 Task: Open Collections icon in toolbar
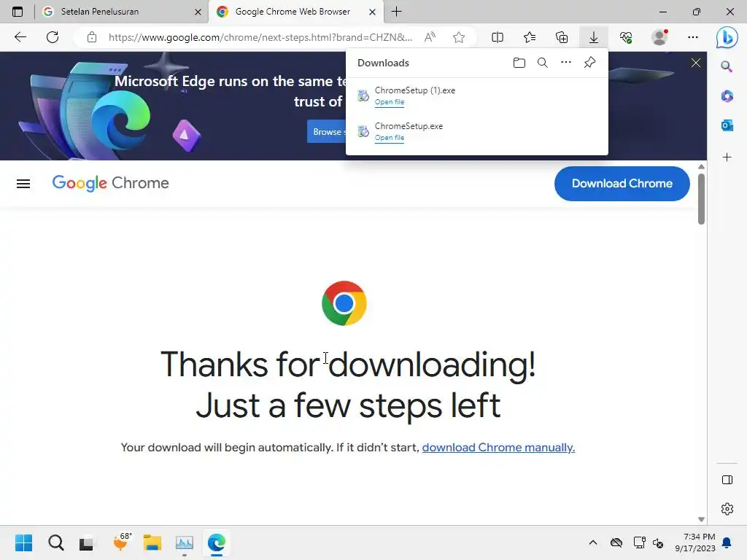click(x=562, y=37)
